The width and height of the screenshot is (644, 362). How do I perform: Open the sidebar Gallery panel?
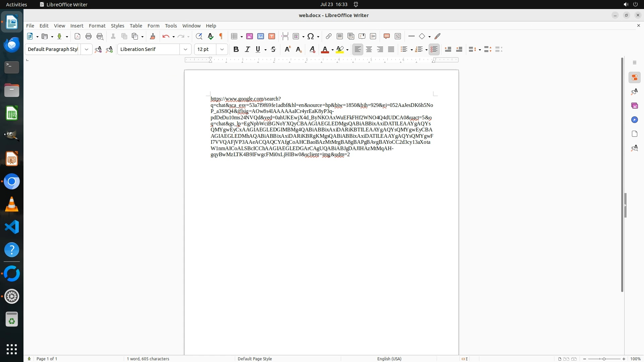point(634,106)
